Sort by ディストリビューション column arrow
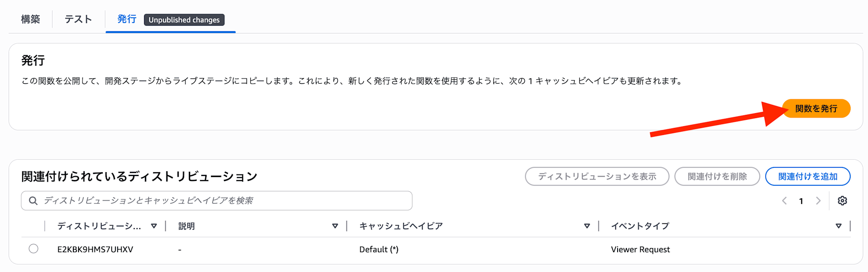This screenshot has width=868, height=272. [154, 226]
